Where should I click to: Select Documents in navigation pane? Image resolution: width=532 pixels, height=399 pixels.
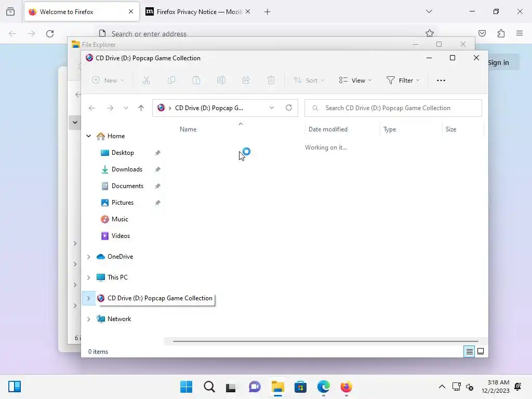pyautogui.click(x=127, y=186)
